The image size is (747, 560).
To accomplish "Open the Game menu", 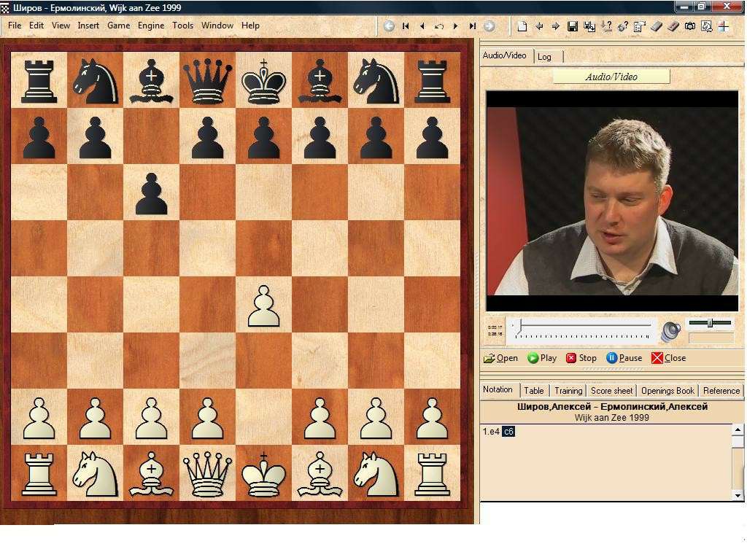I will point(119,26).
